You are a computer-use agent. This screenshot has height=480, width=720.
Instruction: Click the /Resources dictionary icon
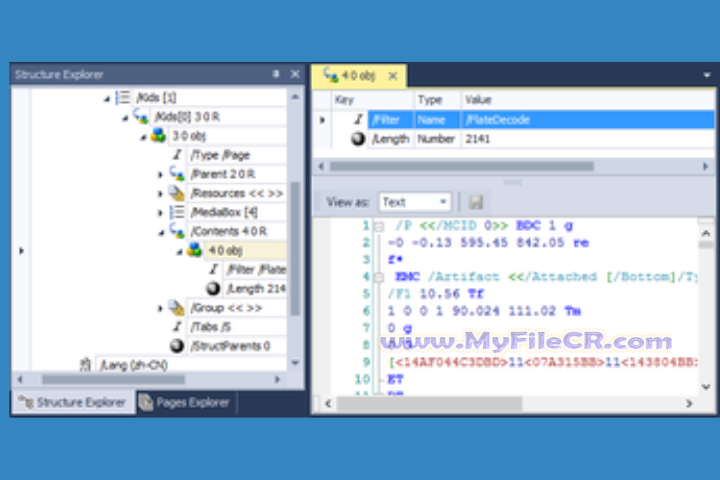pyautogui.click(x=177, y=193)
